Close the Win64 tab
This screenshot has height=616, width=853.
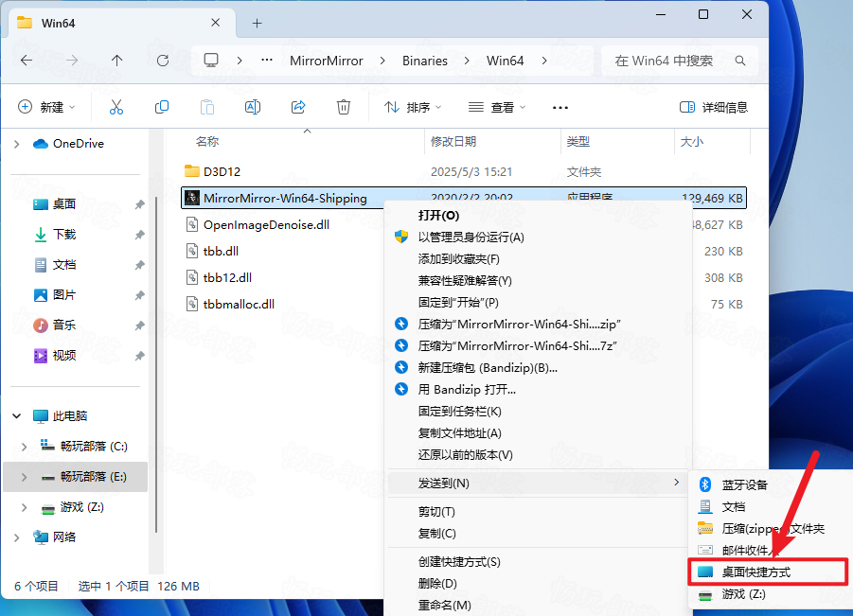216,23
